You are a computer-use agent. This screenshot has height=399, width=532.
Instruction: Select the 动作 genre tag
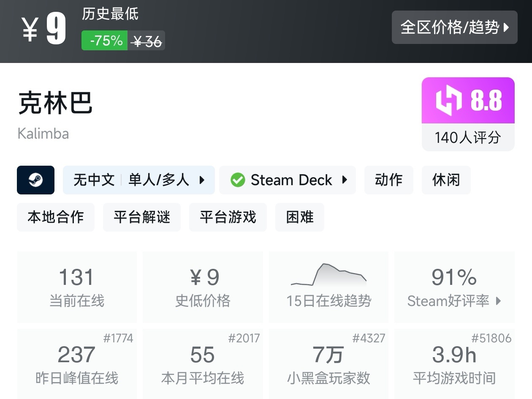pyautogui.click(x=388, y=180)
